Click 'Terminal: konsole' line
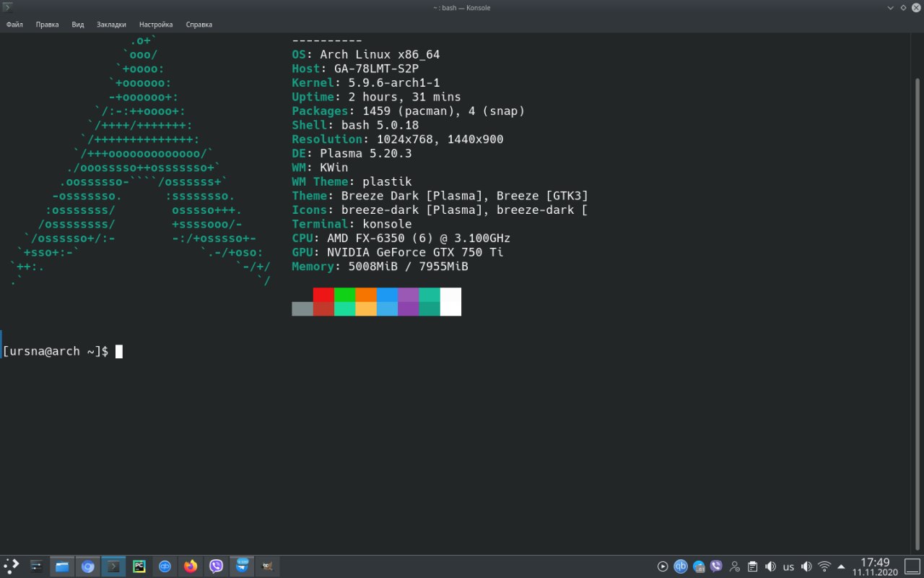The height and width of the screenshot is (578, 924). coord(352,224)
